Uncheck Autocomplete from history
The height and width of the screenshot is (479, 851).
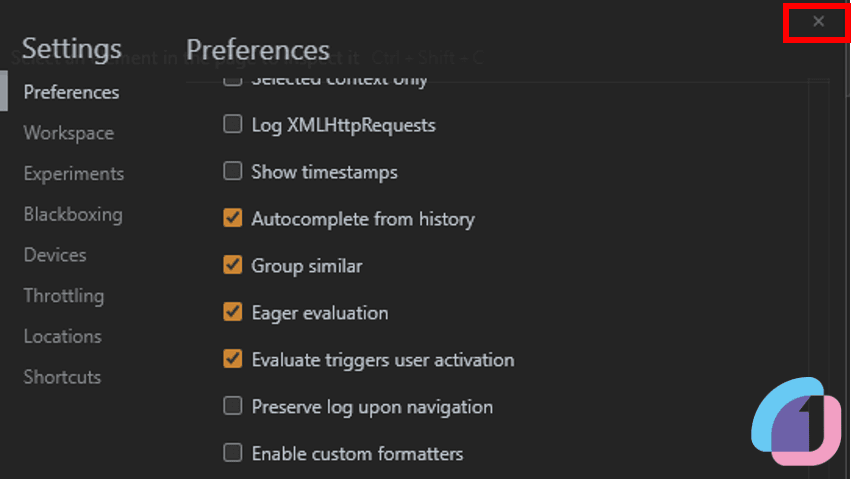click(x=233, y=218)
